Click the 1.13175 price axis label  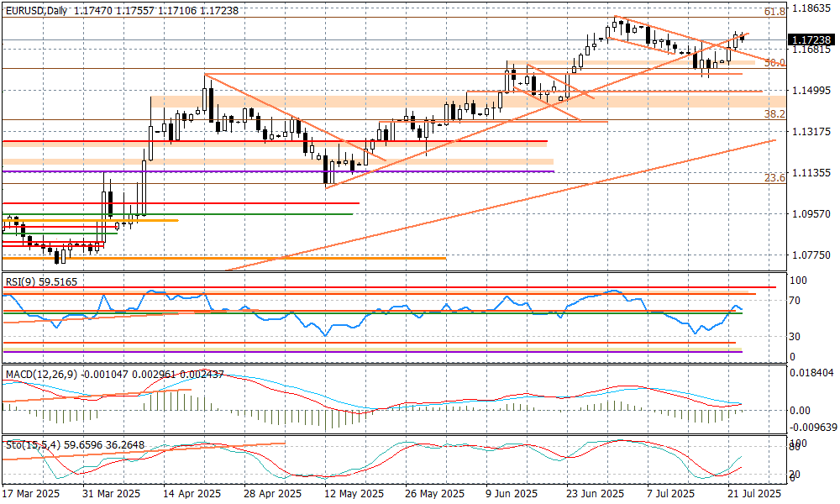[x=811, y=132]
